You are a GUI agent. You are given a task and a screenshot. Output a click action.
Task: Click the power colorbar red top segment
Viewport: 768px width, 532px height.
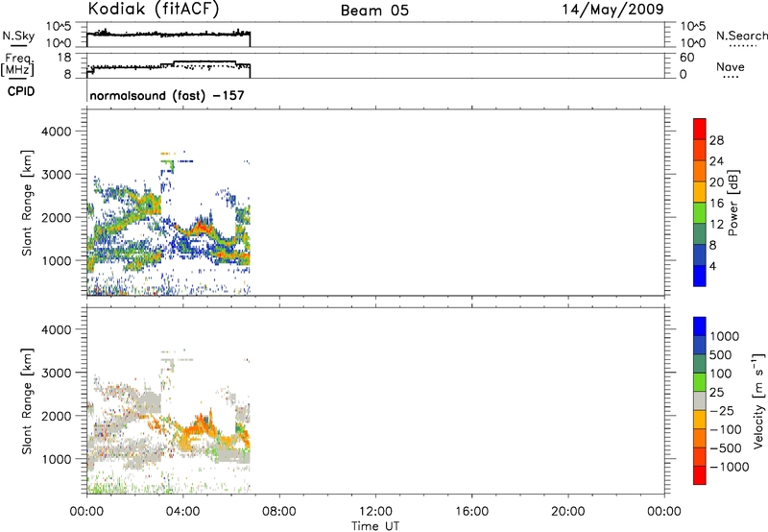pos(700,129)
